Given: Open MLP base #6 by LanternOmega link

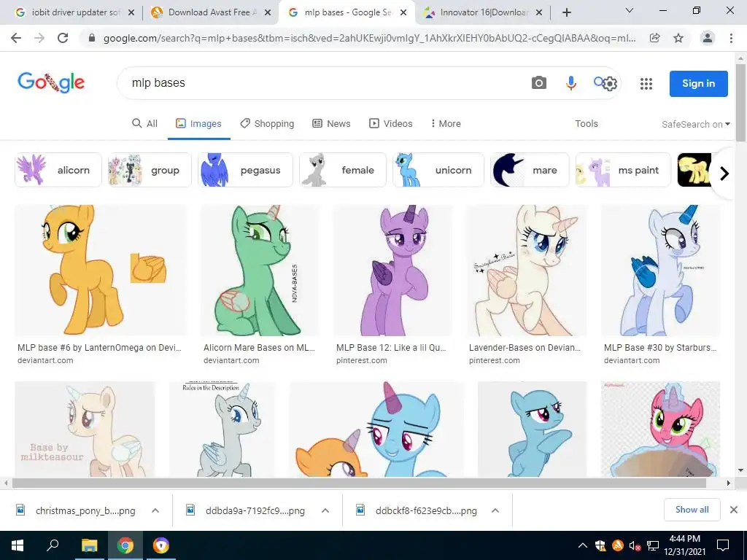Looking at the screenshot, I should pyautogui.click(x=99, y=348).
